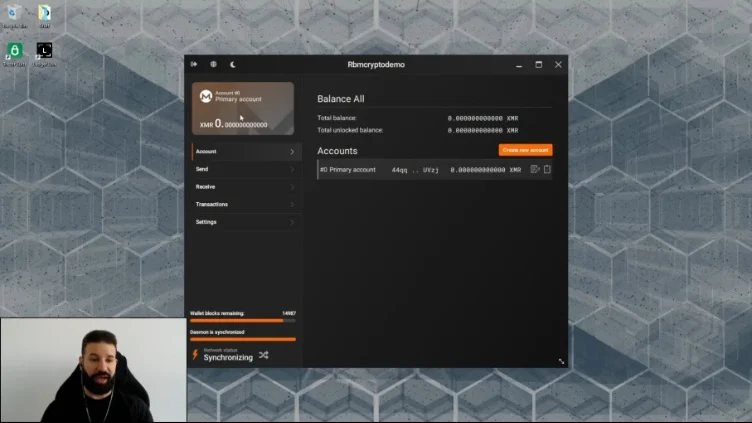The width and height of the screenshot is (752, 423).
Task: Open the Account menu item
Action: click(246, 152)
